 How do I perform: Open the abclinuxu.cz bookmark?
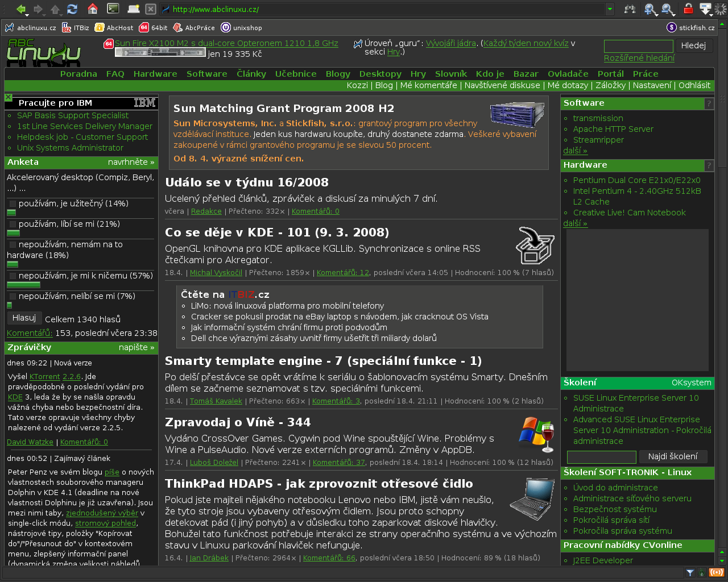pos(31,27)
